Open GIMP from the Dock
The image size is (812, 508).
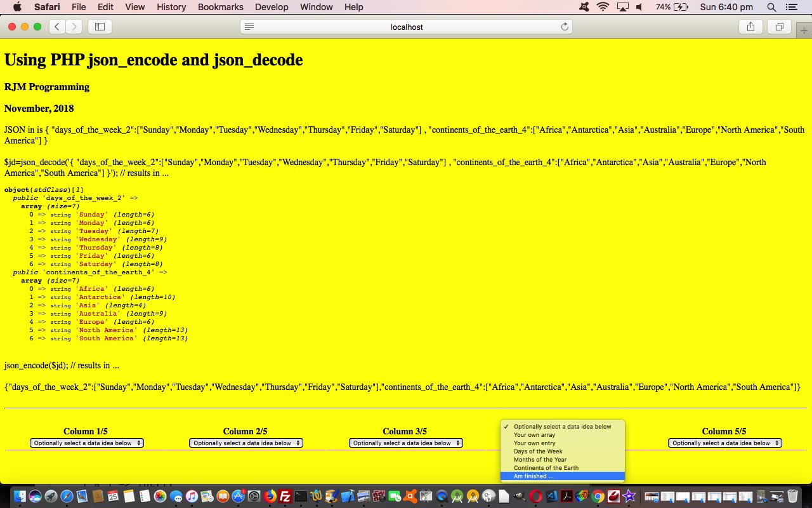click(x=521, y=497)
